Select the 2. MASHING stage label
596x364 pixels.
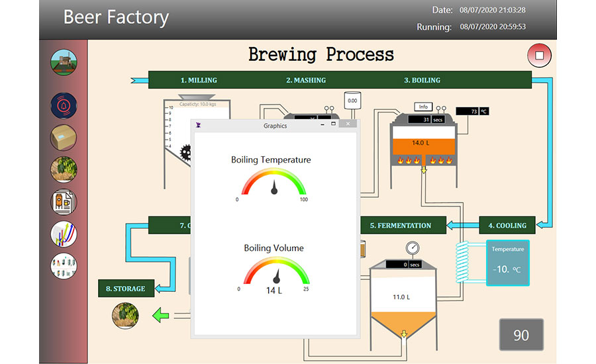306,80
